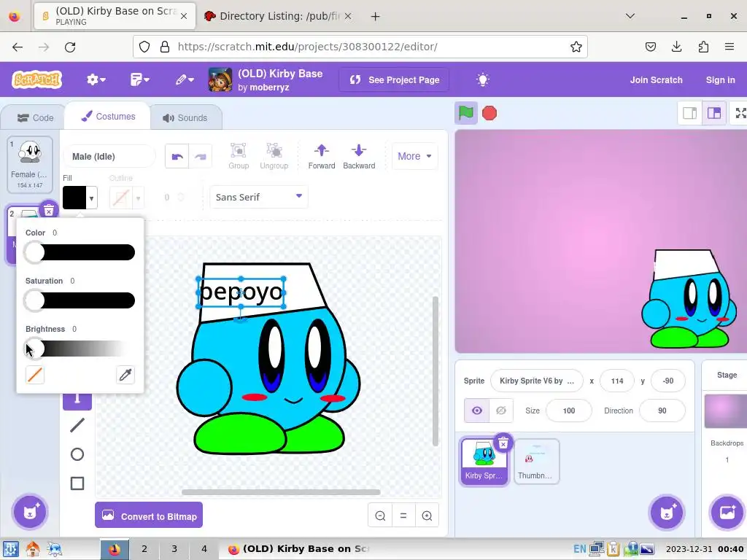Zoom out the paint canvas

pos(380,516)
